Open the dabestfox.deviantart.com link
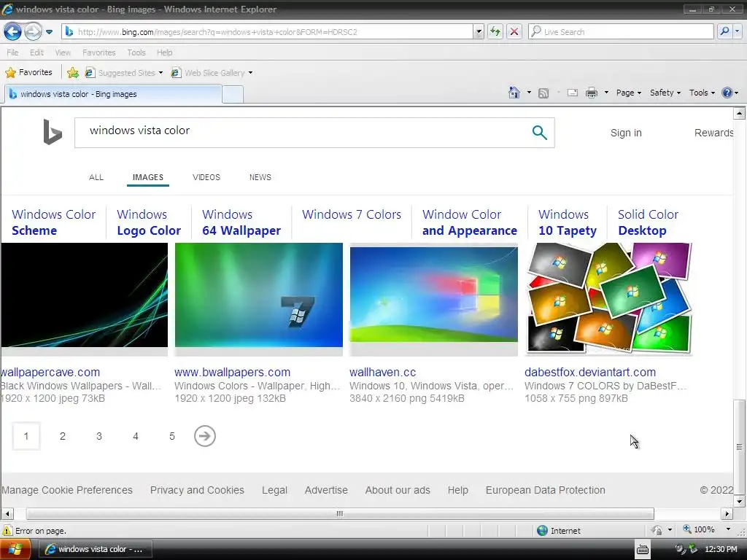747x560 pixels. click(x=590, y=373)
